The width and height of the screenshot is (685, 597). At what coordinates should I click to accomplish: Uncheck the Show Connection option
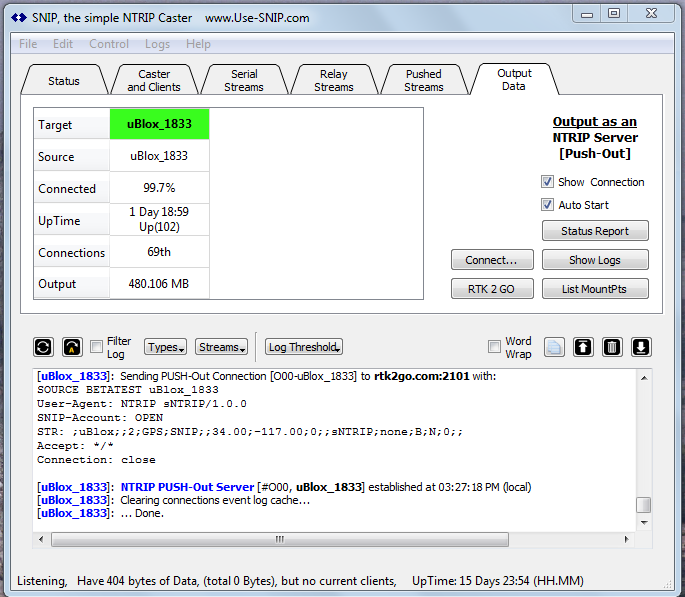tap(547, 182)
